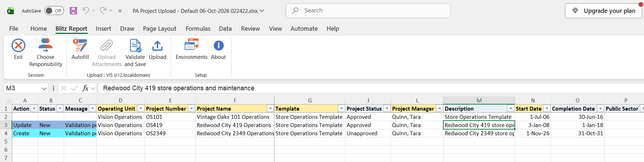This screenshot has height=162, width=644.
Task: Open the Project Number filter dropdown
Action: click(192, 108)
